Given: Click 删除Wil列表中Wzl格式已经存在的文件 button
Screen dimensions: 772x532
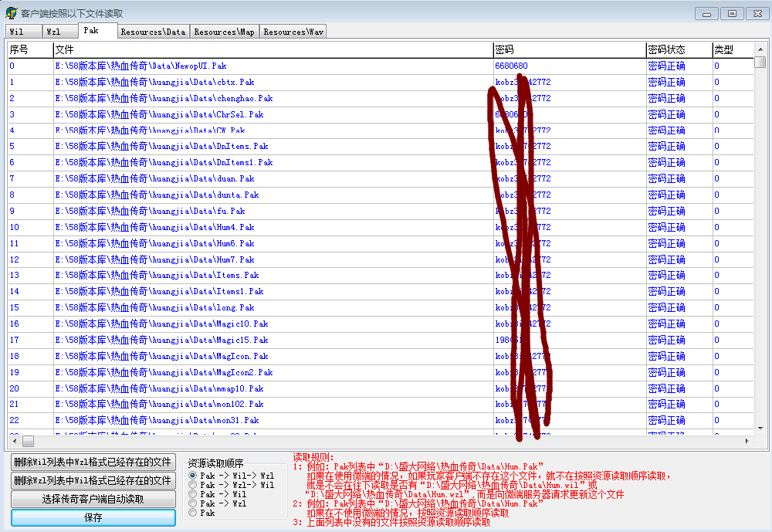Looking at the screenshot, I should click(x=93, y=462).
